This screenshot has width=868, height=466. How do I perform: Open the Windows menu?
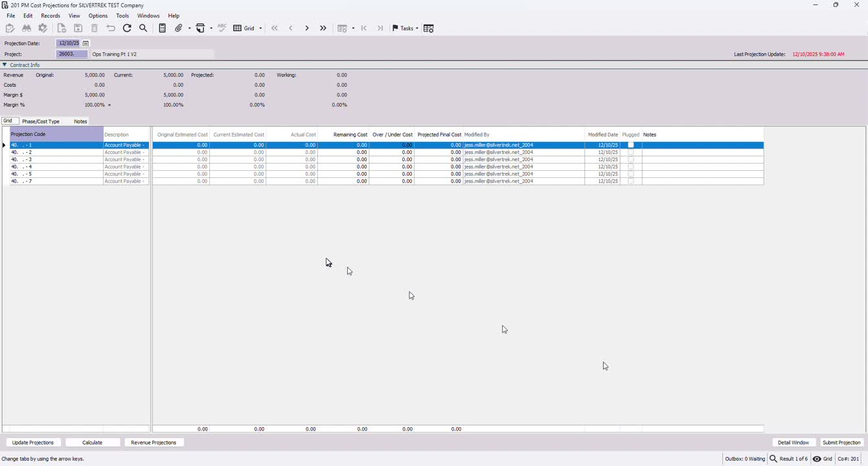148,16
